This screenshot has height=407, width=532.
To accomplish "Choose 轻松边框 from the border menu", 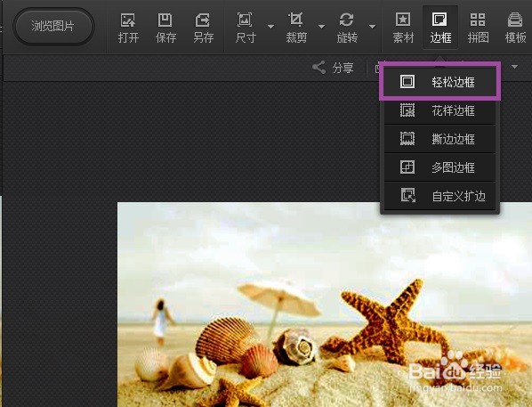I will point(439,82).
